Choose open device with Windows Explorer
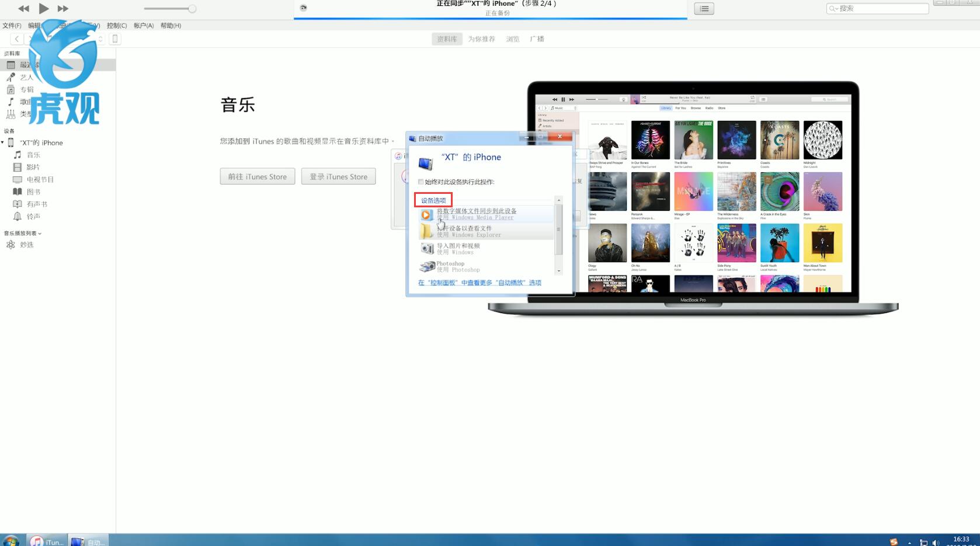Image resolution: width=980 pixels, height=546 pixels. [486, 231]
